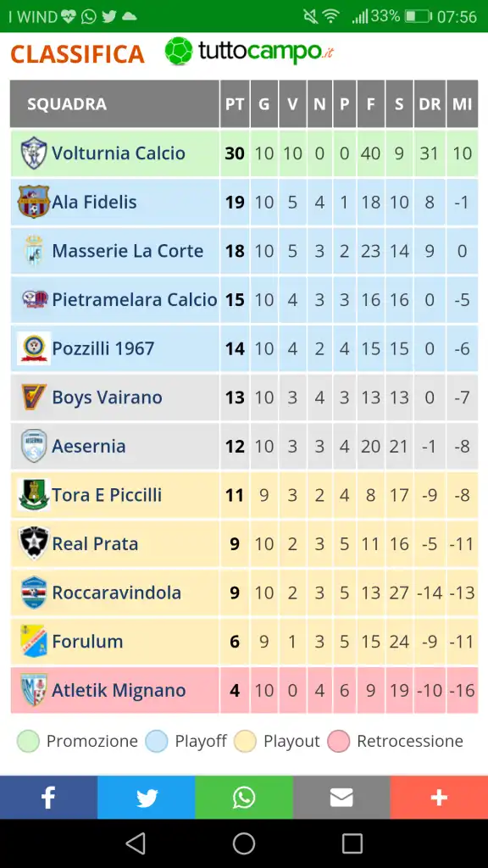Share via the Twitter bird icon
The height and width of the screenshot is (868, 488).
tap(147, 797)
